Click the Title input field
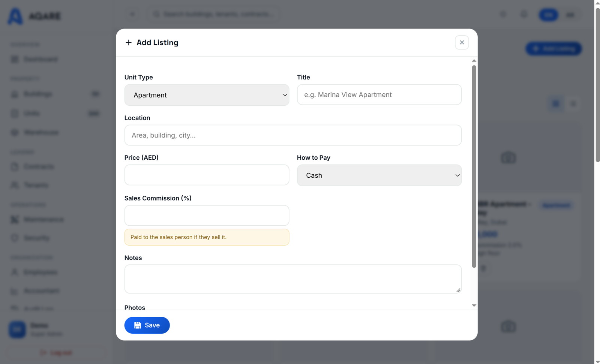The height and width of the screenshot is (364, 600). click(x=379, y=94)
